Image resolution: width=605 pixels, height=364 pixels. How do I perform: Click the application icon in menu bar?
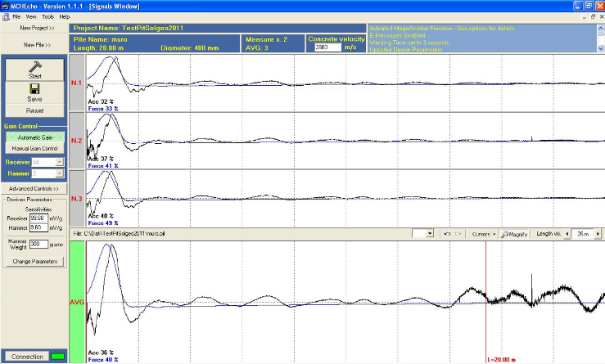pyautogui.click(x=6, y=17)
